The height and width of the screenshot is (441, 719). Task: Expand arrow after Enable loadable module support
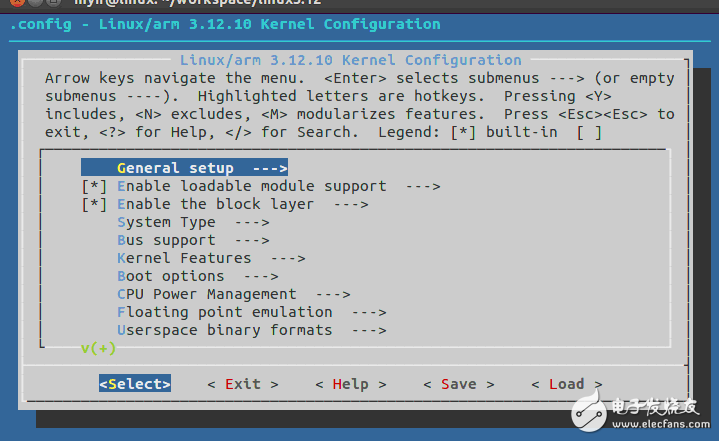tap(423, 186)
